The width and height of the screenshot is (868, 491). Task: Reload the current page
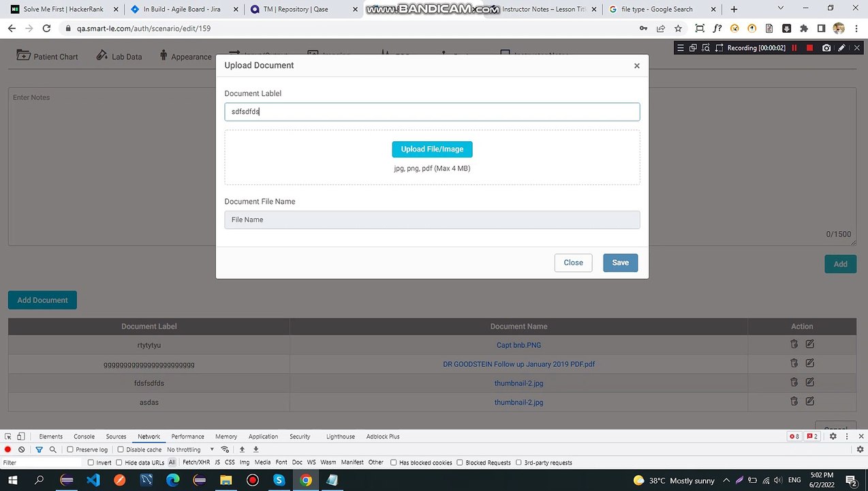click(x=46, y=29)
